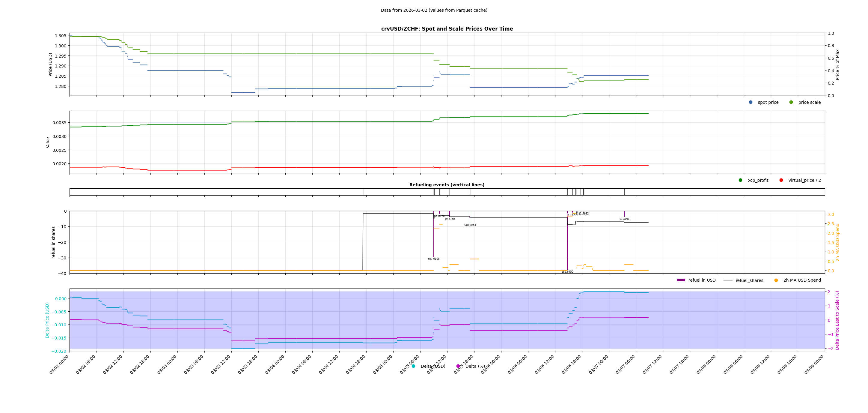Click the 03/04 00:00 x-axis tick label
868x413 pixels.
pyautogui.click(x=275, y=364)
